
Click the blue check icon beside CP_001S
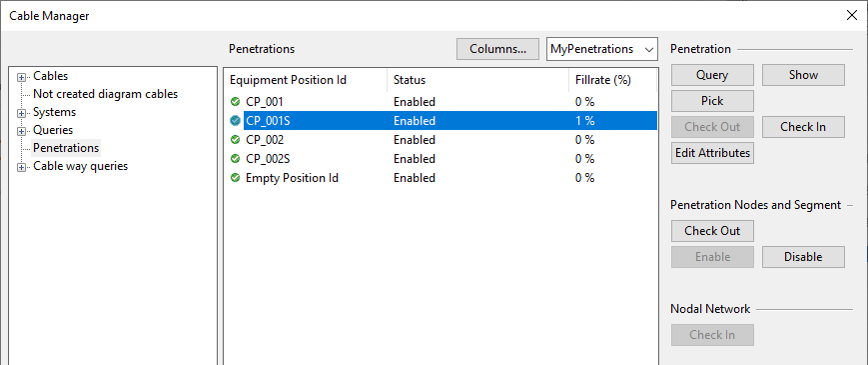click(x=236, y=120)
